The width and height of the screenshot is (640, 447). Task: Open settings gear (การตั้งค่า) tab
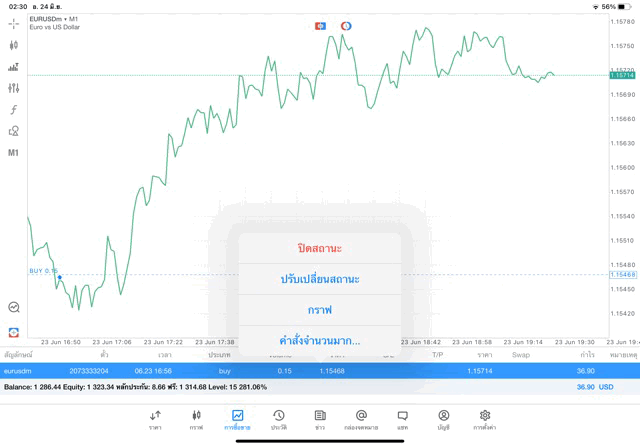click(x=485, y=418)
